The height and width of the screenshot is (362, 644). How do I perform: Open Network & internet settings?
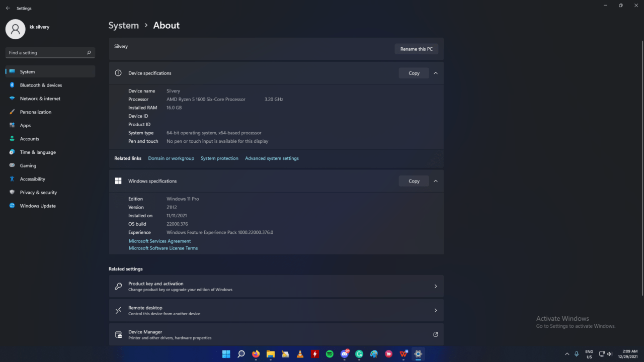pos(50,99)
